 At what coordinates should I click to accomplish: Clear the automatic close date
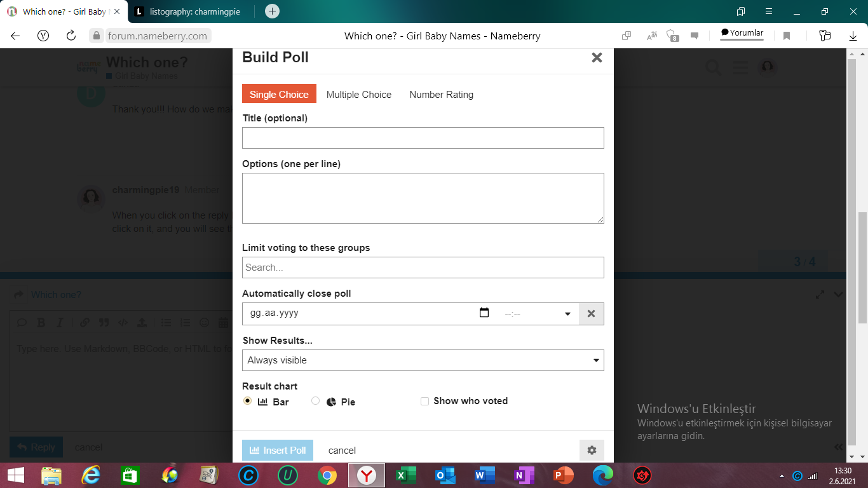click(591, 314)
